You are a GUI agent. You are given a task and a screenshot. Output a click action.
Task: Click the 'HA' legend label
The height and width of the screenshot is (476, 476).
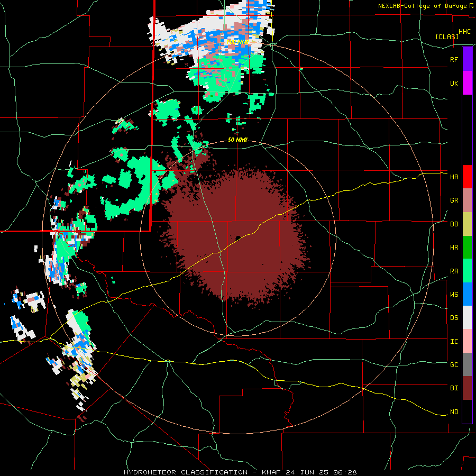(x=454, y=177)
